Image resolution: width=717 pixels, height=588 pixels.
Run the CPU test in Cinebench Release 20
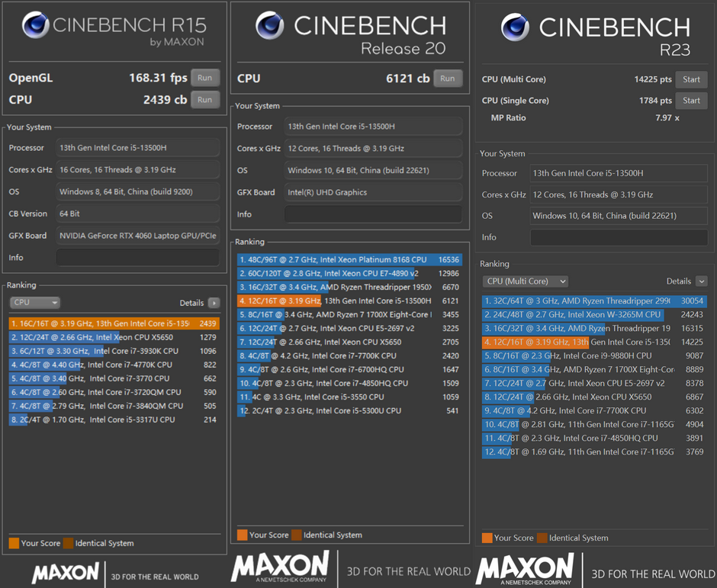tap(448, 79)
